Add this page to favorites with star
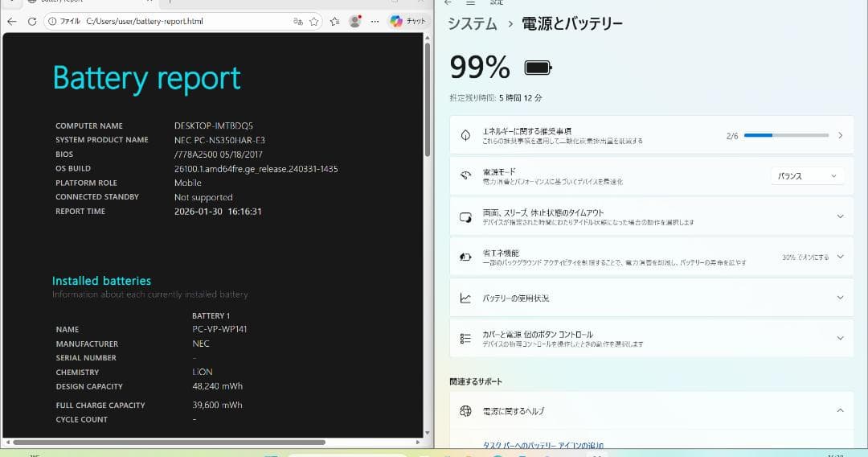Viewport: 868px width, 457px height. pos(314,21)
